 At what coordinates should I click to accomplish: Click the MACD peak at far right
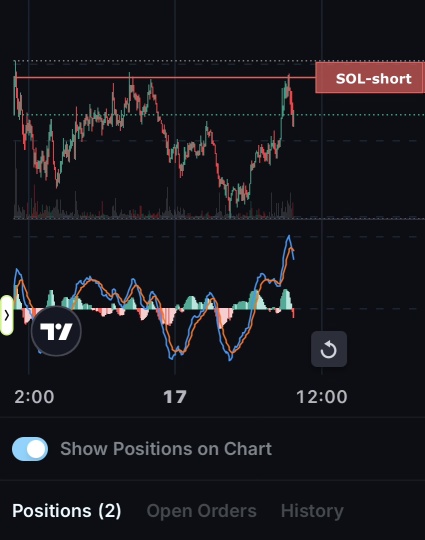(x=289, y=236)
